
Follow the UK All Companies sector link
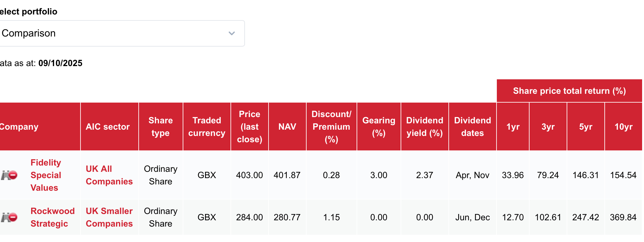pyautogui.click(x=109, y=175)
